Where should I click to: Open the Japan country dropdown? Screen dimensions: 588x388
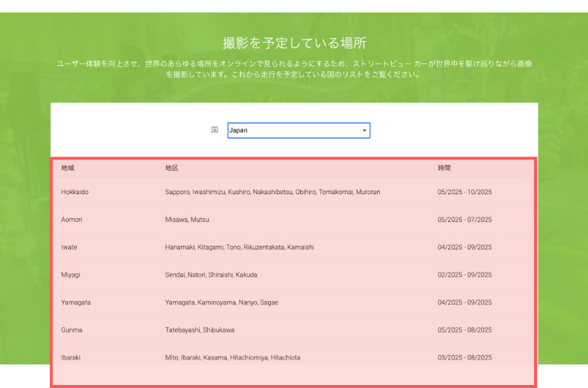pyautogui.click(x=298, y=130)
